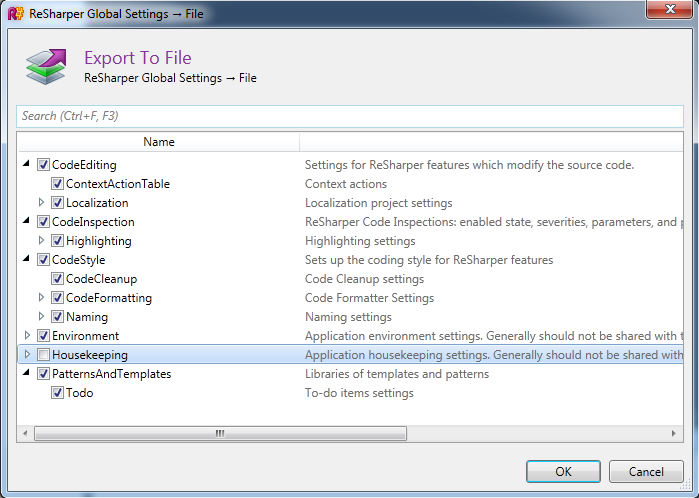Screen dimensions: 699x498
Task: Select the Naming row label
Action: (x=87, y=317)
